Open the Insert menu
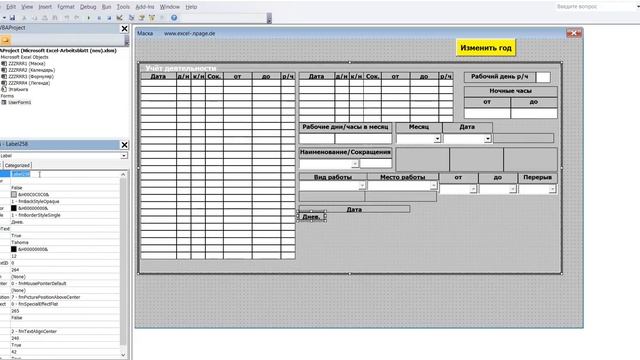This screenshot has height=360, width=640. coord(45,7)
